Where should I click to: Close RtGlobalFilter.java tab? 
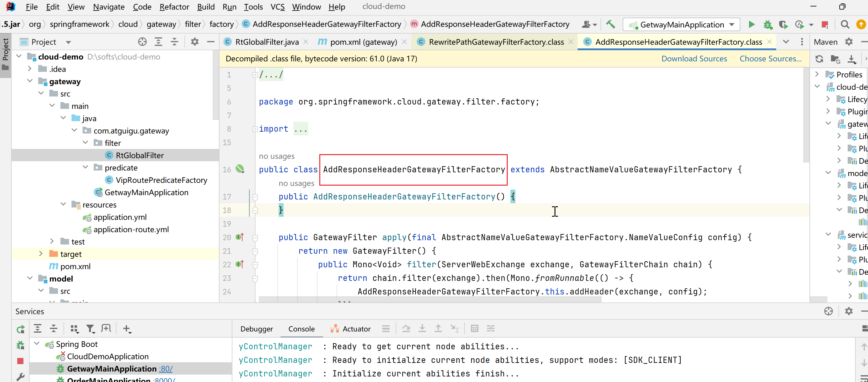[306, 42]
